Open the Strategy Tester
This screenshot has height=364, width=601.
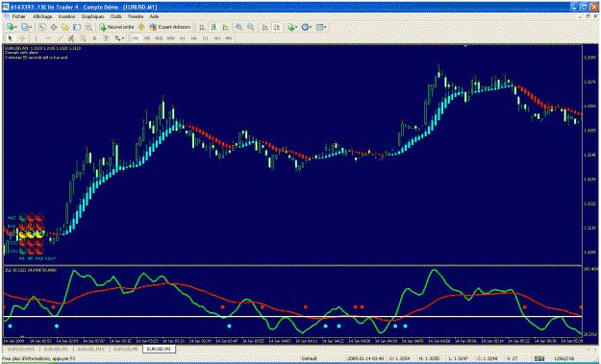coord(88,27)
